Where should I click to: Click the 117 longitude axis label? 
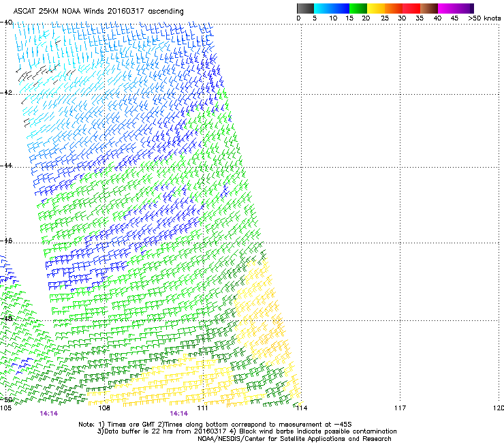pyautogui.click(x=400, y=408)
